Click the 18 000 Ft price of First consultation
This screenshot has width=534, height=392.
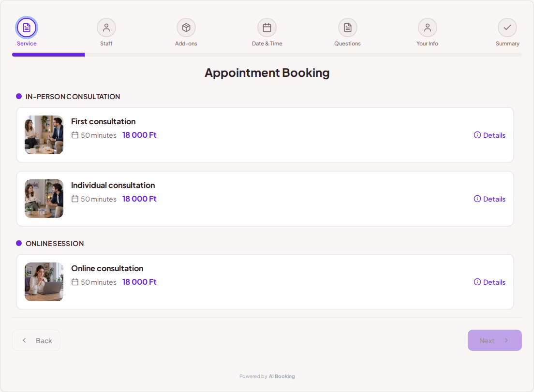tap(139, 135)
